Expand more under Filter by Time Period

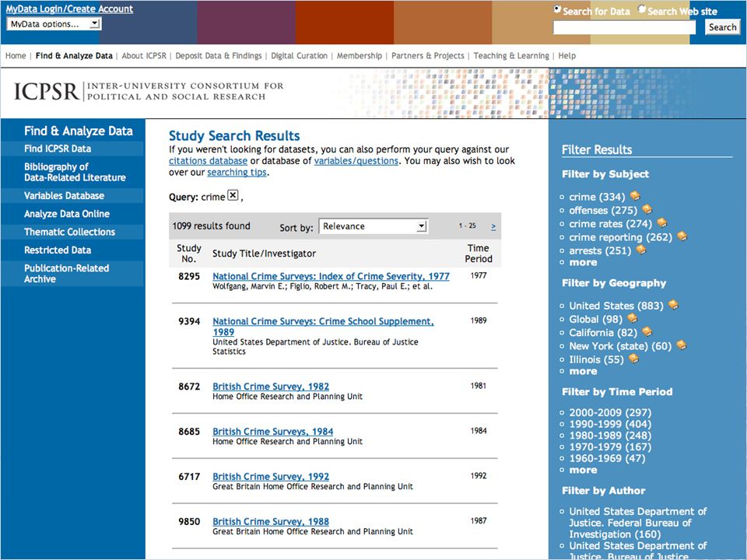[x=583, y=470]
